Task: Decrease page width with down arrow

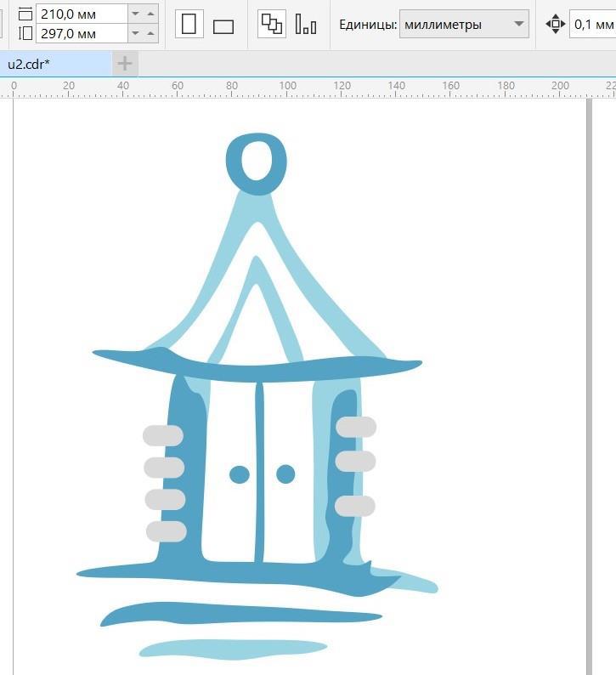Action: coord(135,14)
